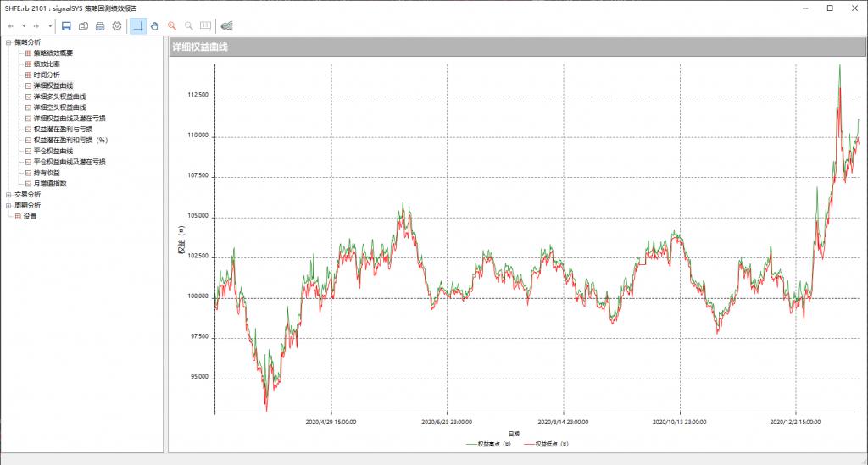Click the chart icon beside 详细空头权益曲线
Viewport: 868px width, 465px height.
click(x=28, y=108)
